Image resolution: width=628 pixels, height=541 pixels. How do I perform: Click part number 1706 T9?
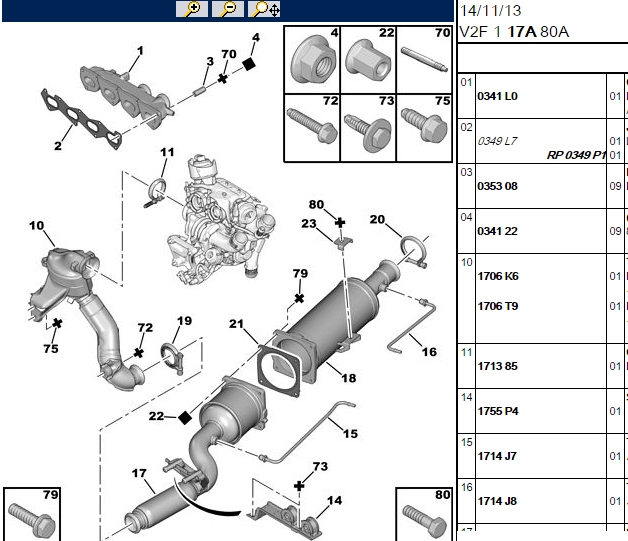click(x=498, y=306)
